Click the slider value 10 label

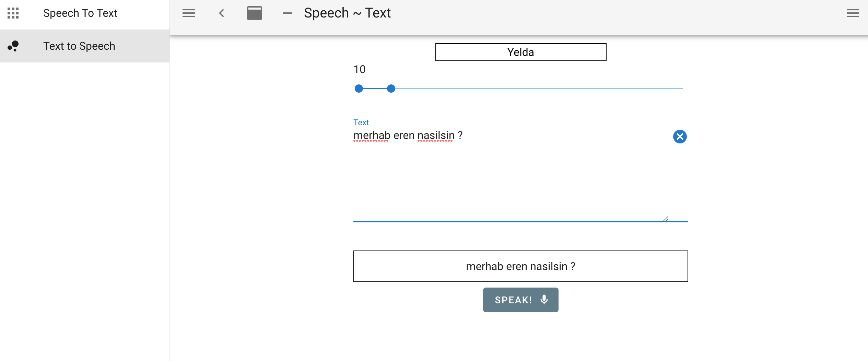coord(360,69)
